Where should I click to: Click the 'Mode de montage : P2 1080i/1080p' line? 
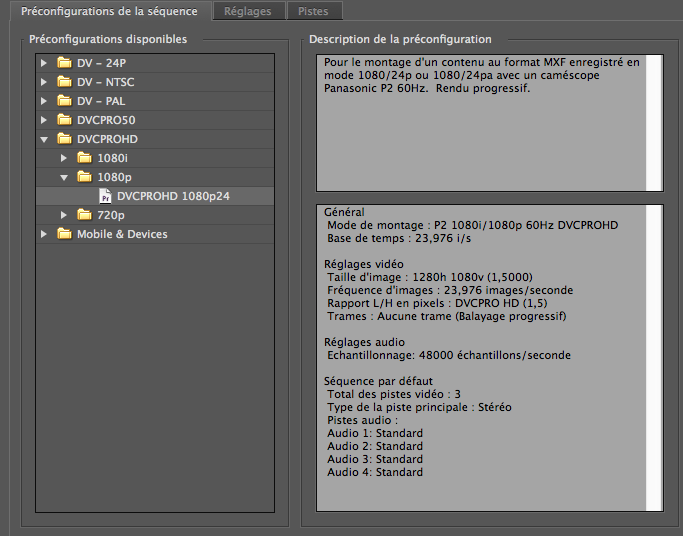473,226
